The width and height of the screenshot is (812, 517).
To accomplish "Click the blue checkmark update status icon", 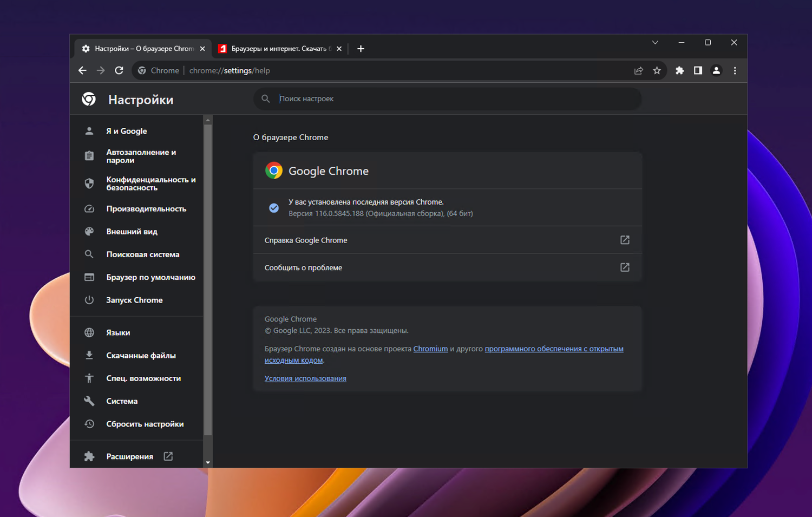I will (274, 208).
